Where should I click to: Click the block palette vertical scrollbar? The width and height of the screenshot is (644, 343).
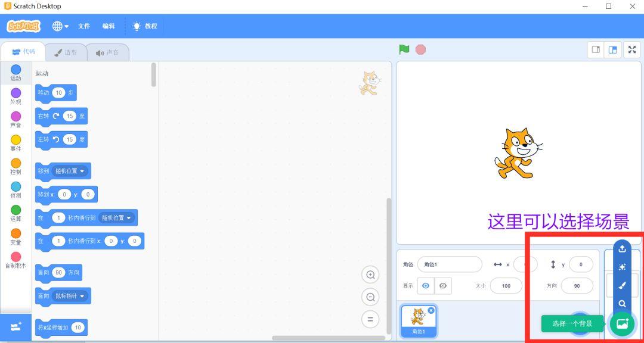click(154, 74)
